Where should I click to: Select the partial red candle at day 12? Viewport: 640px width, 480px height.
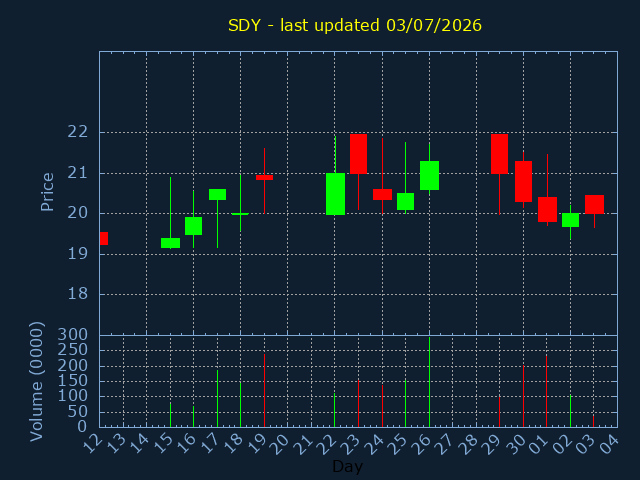pyautogui.click(x=104, y=238)
